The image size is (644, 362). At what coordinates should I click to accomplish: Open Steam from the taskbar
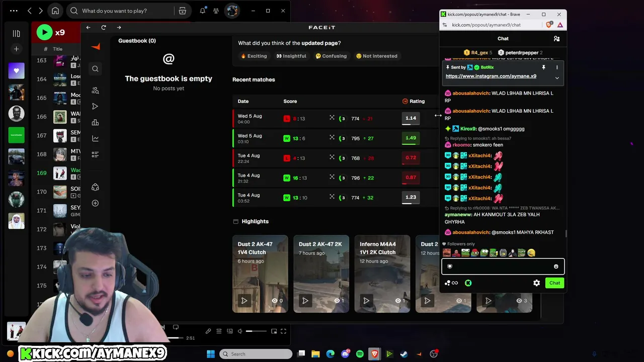(404, 354)
